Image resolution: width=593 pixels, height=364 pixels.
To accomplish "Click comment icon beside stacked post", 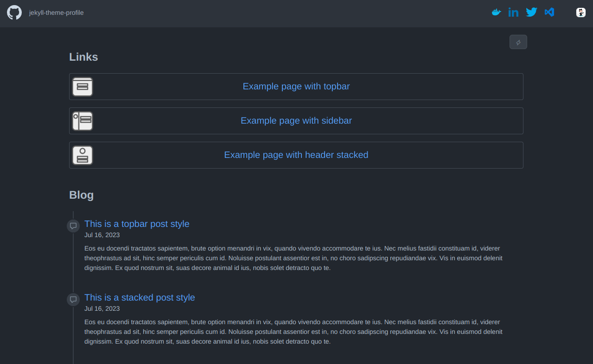I will tap(73, 300).
